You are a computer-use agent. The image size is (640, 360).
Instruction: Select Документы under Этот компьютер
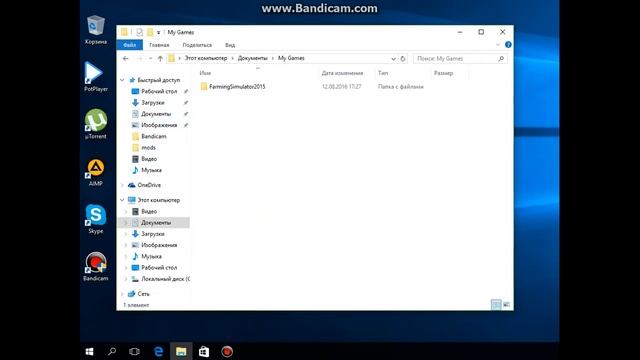pos(156,223)
